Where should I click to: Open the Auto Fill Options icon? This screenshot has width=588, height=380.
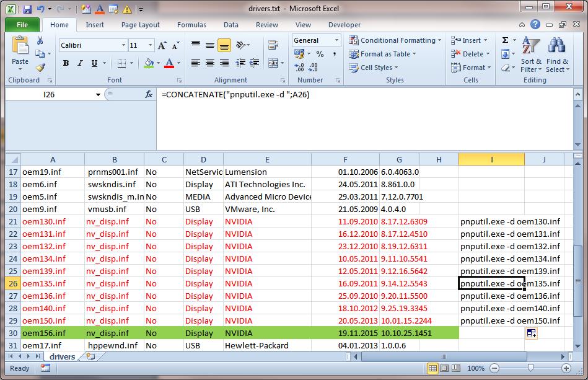click(531, 334)
